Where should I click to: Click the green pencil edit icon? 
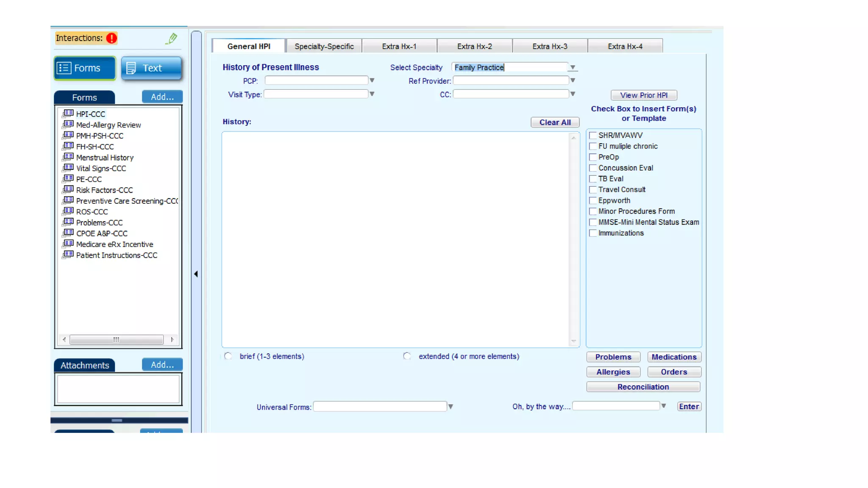(171, 39)
